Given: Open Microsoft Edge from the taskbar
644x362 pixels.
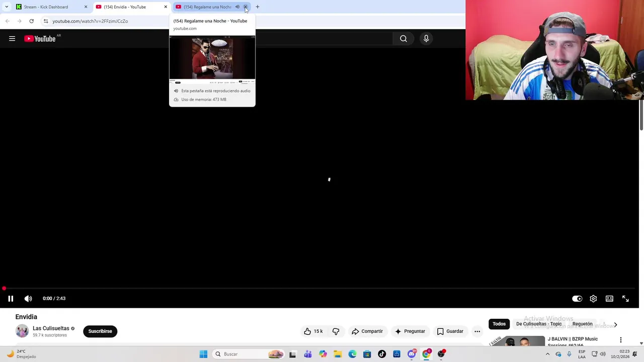Looking at the screenshot, I should 352,354.
